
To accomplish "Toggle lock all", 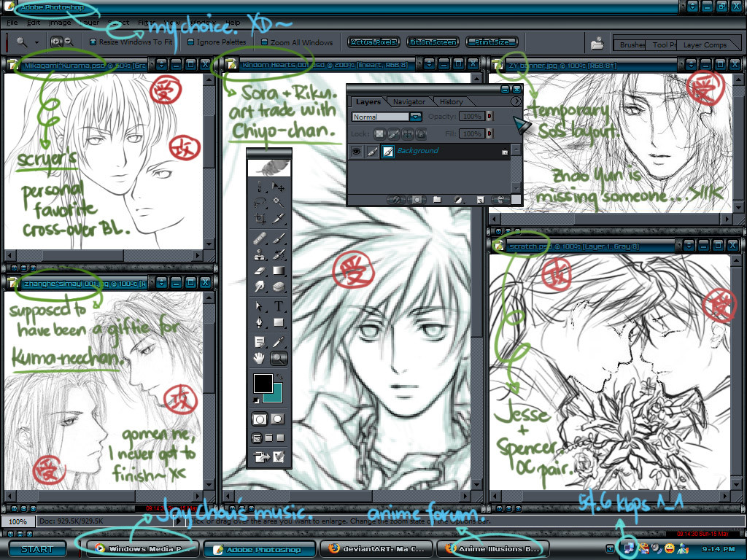I will (421, 134).
